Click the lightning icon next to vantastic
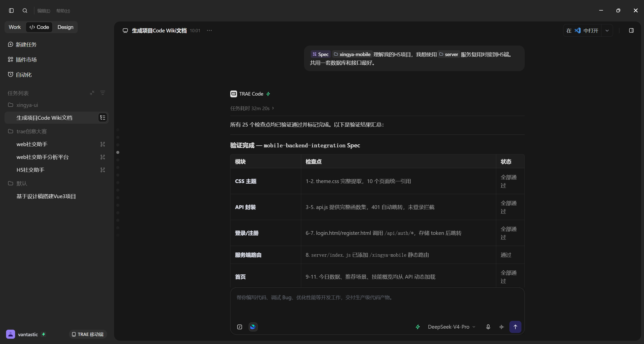This screenshot has height=344, width=644. (44, 334)
